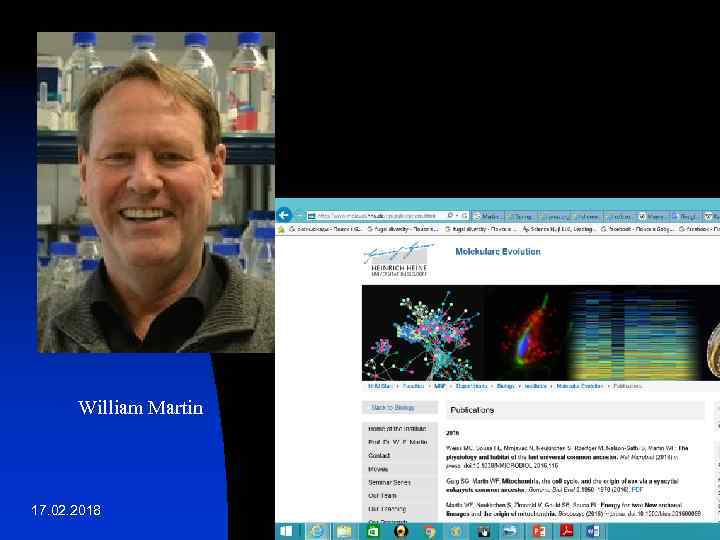Click the colorful heatmap banner image
The height and width of the screenshot is (540, 720).
pyautogui.click(x=635, y=333)
